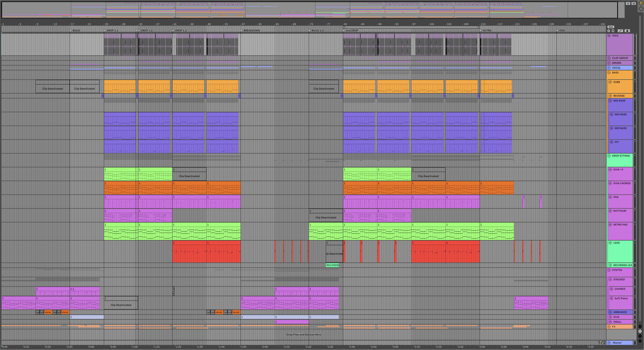Switch to Session view selector icon

641,9
